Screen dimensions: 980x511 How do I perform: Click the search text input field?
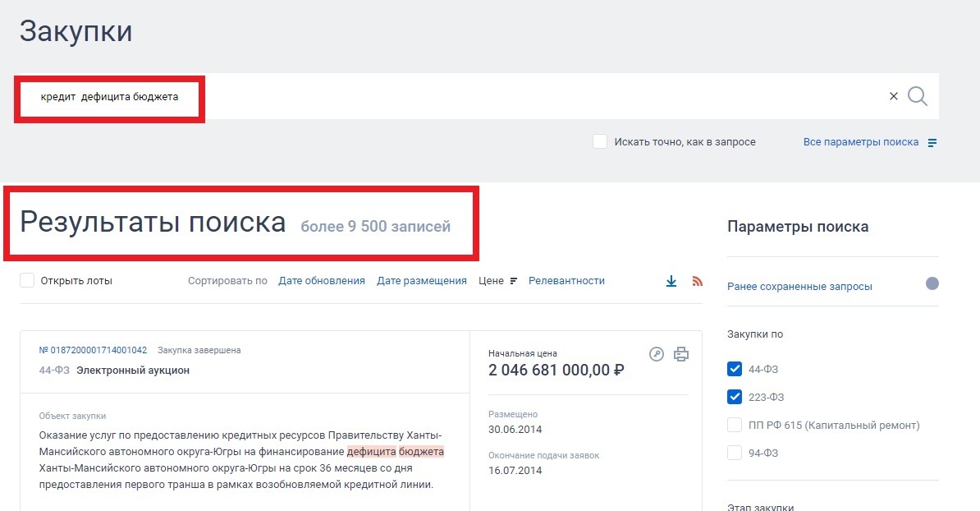click(492, 97)
